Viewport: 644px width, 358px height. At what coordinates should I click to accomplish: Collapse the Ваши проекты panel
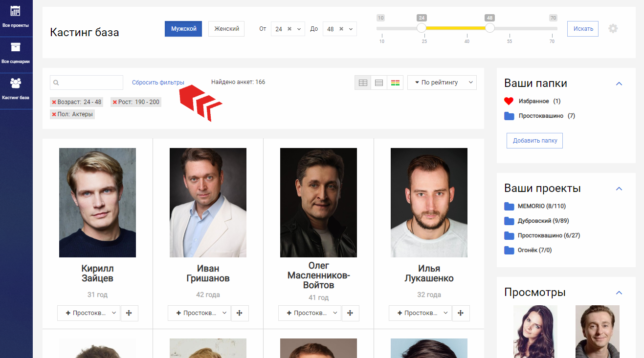(x=619, y=189)
